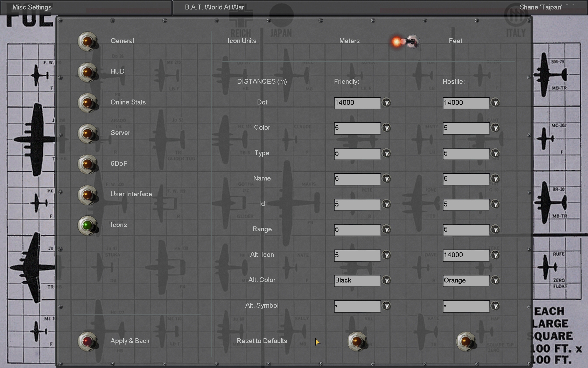Click Friendly Alt. Color Black field
Image resolution: width=588 pixels, height=368 pixels.
tap(357, 281)
